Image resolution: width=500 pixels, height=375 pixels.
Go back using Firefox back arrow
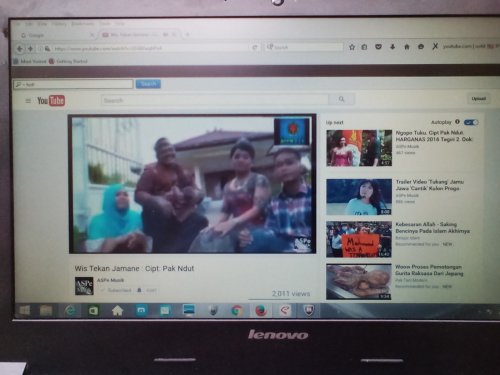[20, 49]
